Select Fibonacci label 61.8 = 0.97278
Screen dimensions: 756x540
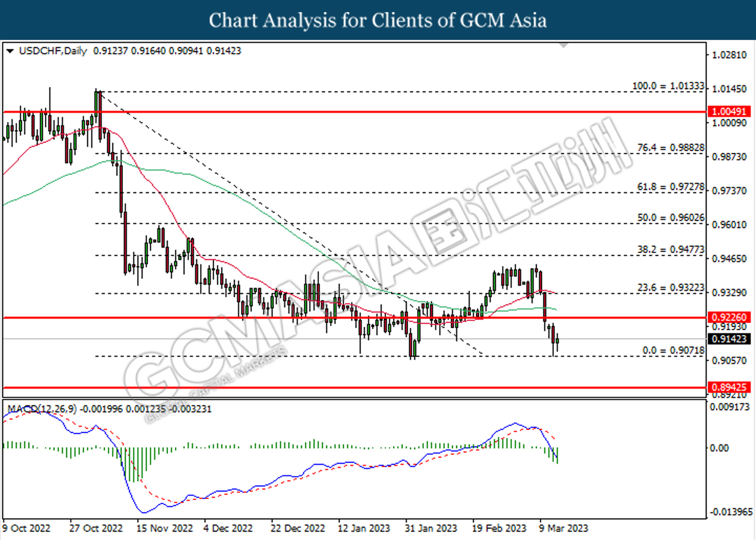(x=671, y=187)
